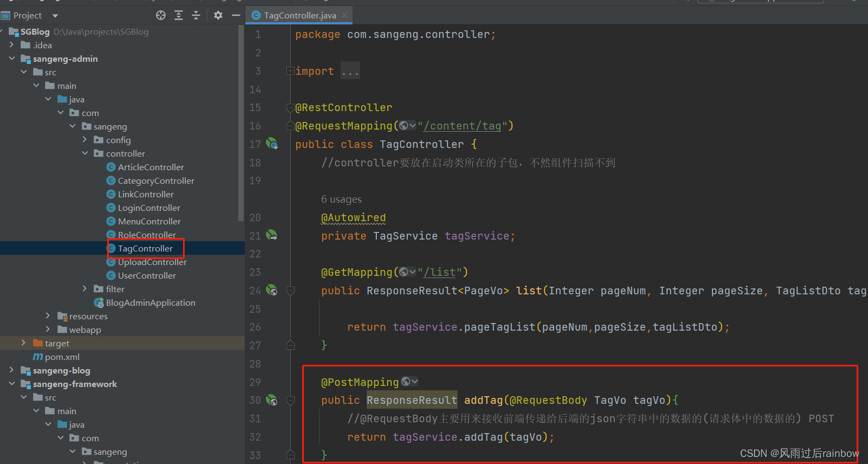Screen dimensions: 868x464
Task: Collapse the controller package
Action: click(84, 153)
